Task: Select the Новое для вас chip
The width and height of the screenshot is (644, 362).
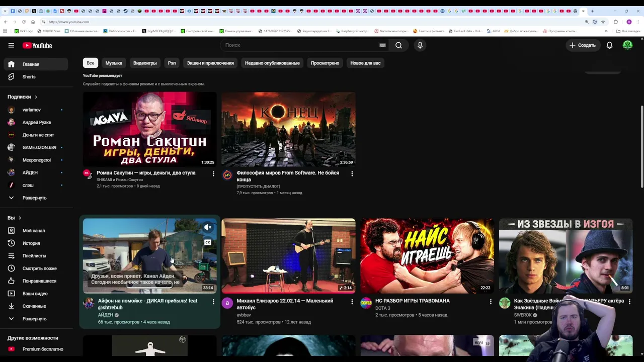Action: 365,63
